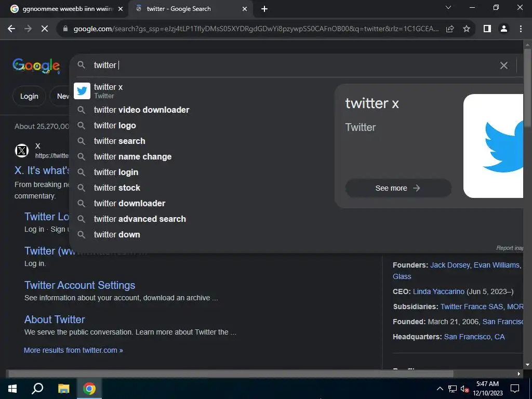The height and width of the screenshot is (399, 532).
Task: Open More results from twitter.com
Action: (73, 350)
